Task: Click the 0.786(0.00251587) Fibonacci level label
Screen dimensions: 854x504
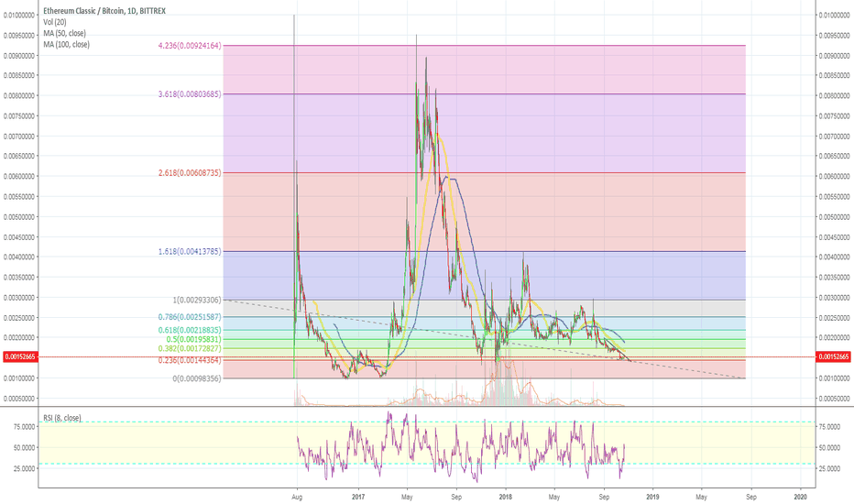Action: [190, 317]
